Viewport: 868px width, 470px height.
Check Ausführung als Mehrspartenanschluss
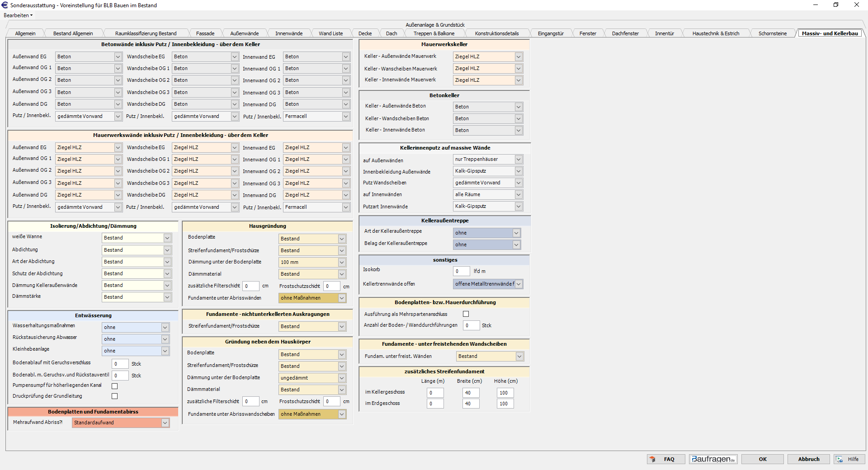pyautogui.click(x=466, y=314)
